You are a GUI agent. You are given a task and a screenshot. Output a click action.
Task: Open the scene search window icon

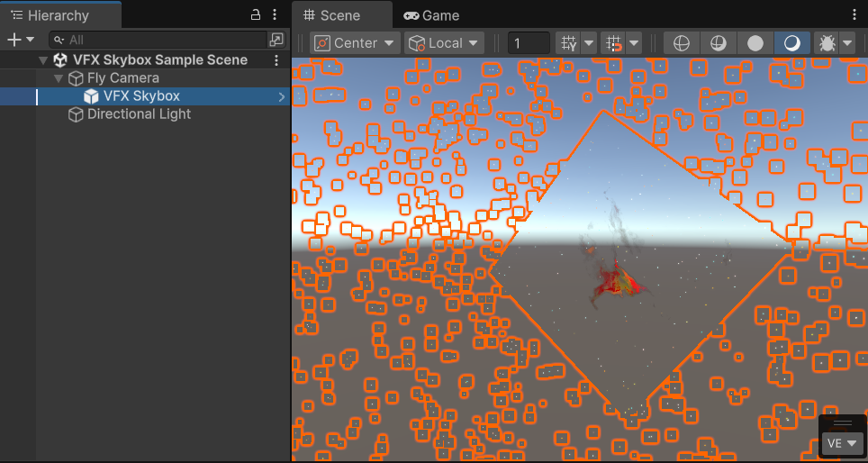click(x=276, y=40)
